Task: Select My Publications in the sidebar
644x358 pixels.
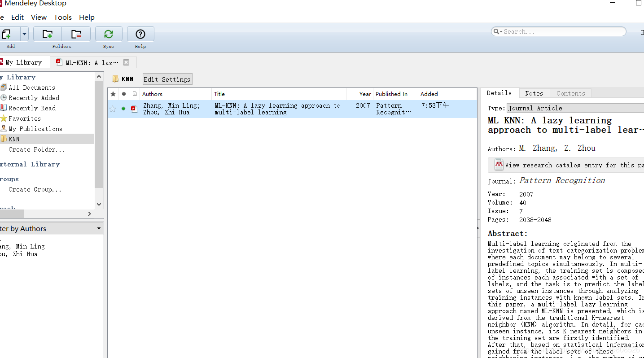Action: (x=35, y=129)
